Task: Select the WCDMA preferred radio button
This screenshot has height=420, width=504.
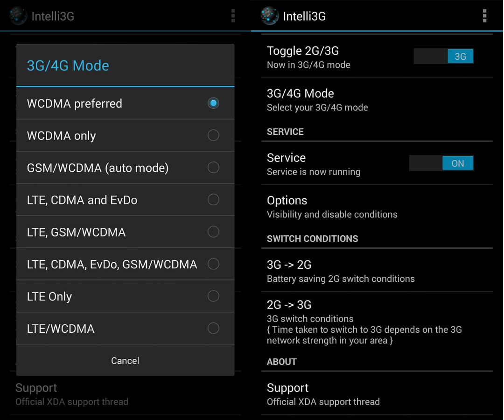Action: (x=213, y=103)
